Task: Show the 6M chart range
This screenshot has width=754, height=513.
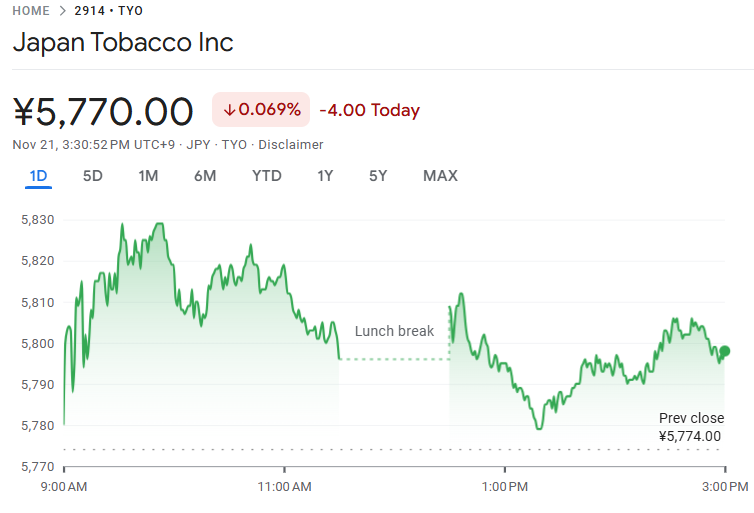Action: [x=205, y=176]
